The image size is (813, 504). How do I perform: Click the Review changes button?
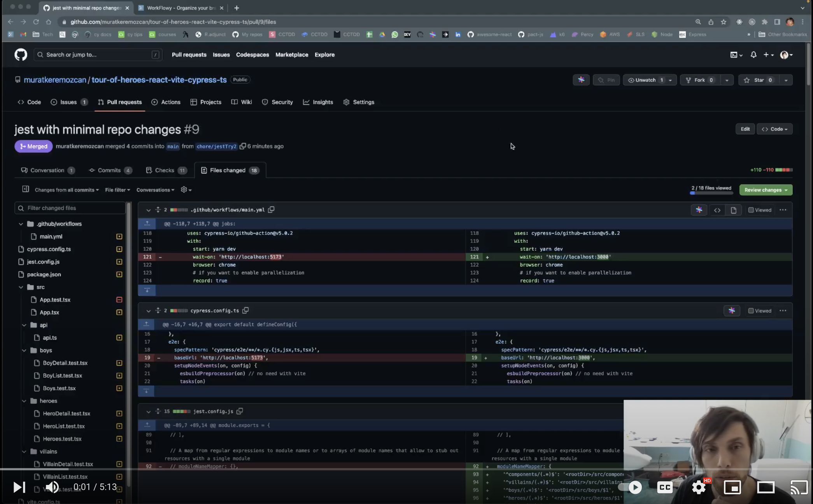click(x=765, y=190)
